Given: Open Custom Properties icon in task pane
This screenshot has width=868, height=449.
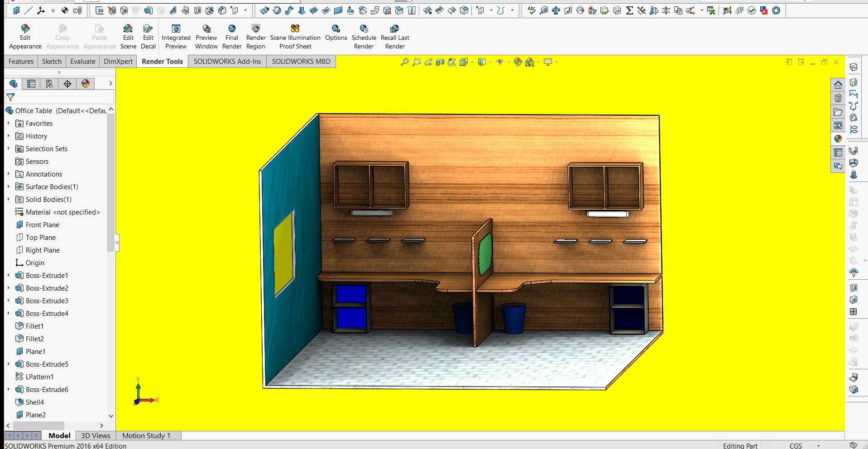Looking at the screenshot, I should coord(838,153).
